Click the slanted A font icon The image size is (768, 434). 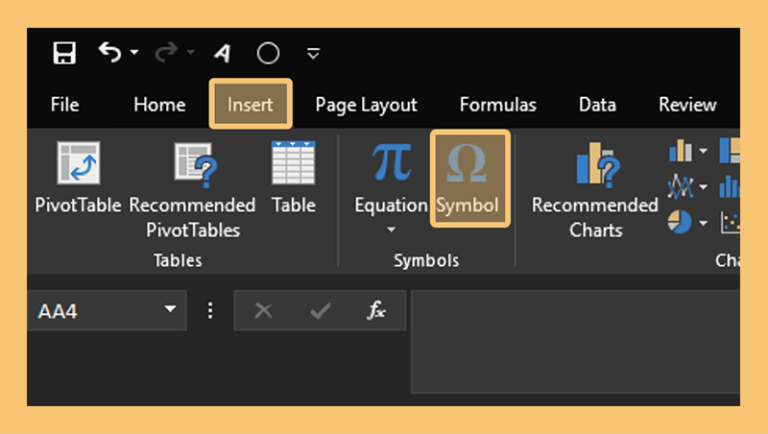click(x=222, y=53)
